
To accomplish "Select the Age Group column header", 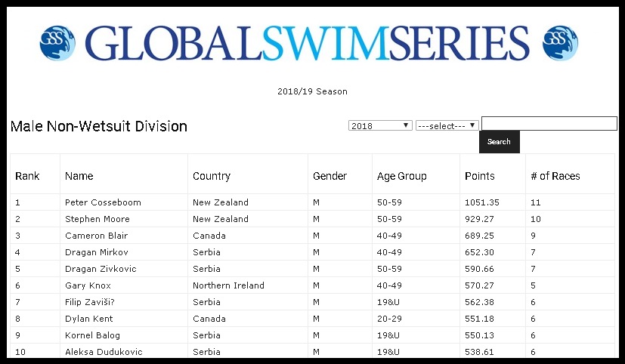I will tap(402, 176).
